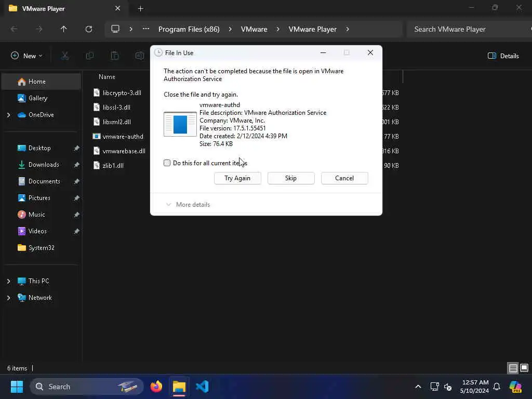Show hidden system tray icons
The width and height of the screenshot is (532, 399).
click(418, 387)
